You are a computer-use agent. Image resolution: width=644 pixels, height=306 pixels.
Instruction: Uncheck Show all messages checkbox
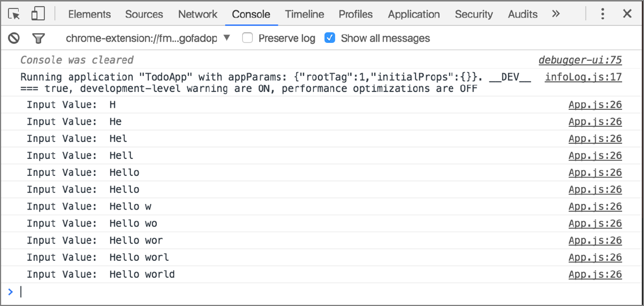pyautogui.click(x=330, y=38)
